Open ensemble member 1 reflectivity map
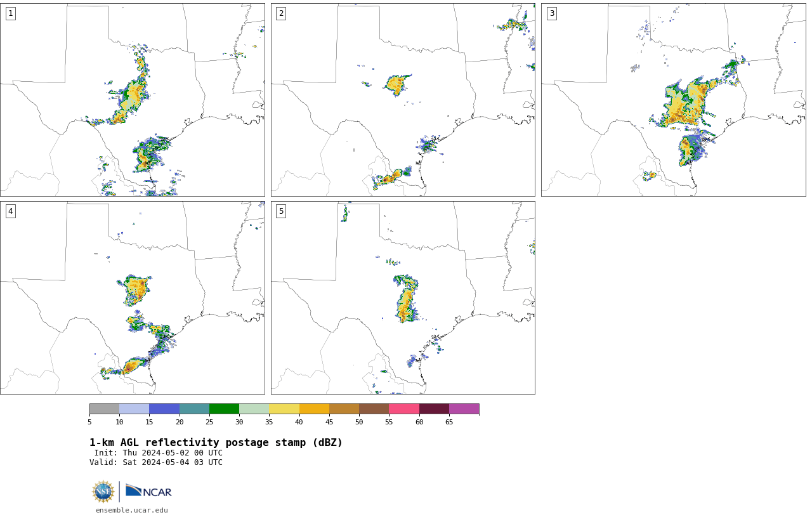The image size is (812, 517). (x=133, y=100)
